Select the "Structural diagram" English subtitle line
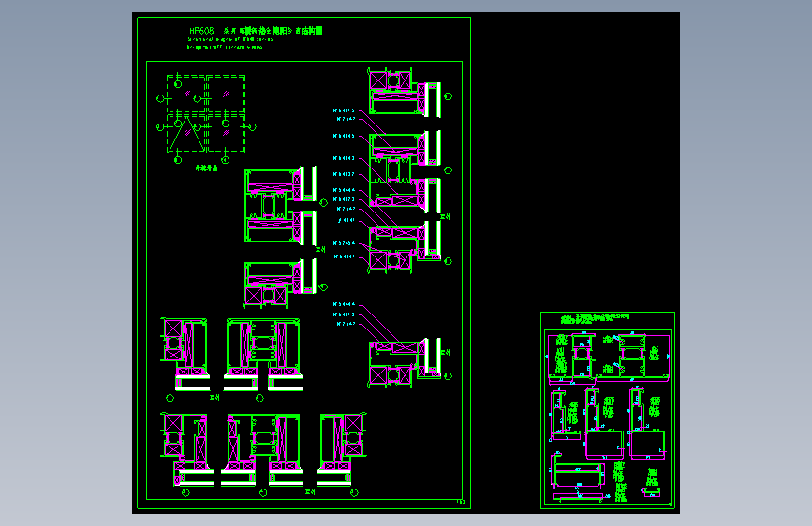This screenshot has height=526, width=812. pyautogui.click(x=230, y=39)
